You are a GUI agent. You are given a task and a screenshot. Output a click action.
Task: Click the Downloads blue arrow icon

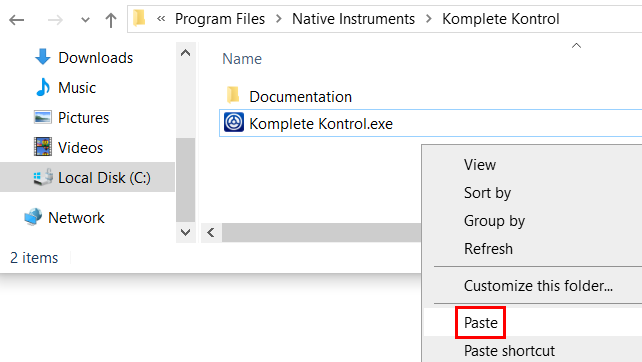pyautogui.click(x=43, y=57)
